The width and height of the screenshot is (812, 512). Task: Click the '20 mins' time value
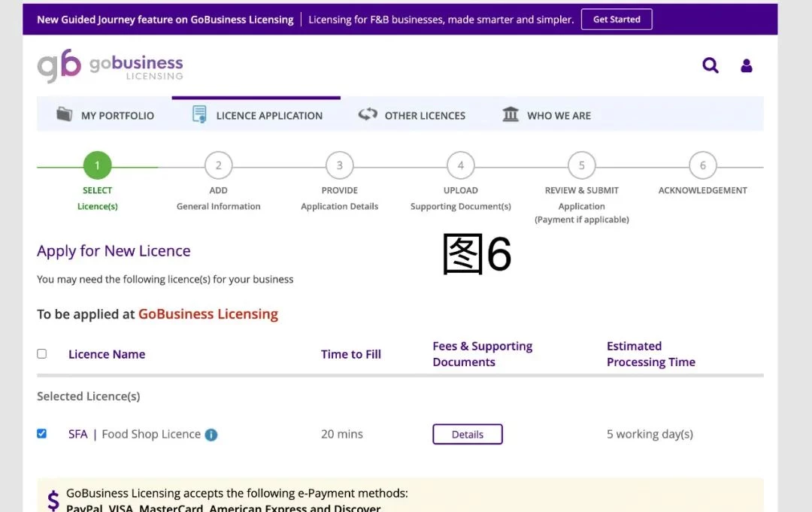pyautogui.click(x=342, y=434)
